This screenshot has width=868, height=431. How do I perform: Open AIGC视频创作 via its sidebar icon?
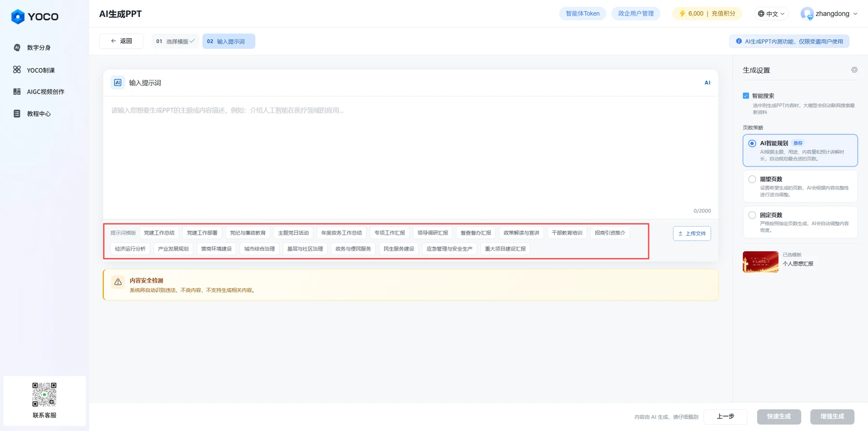(x=17, y=92)
